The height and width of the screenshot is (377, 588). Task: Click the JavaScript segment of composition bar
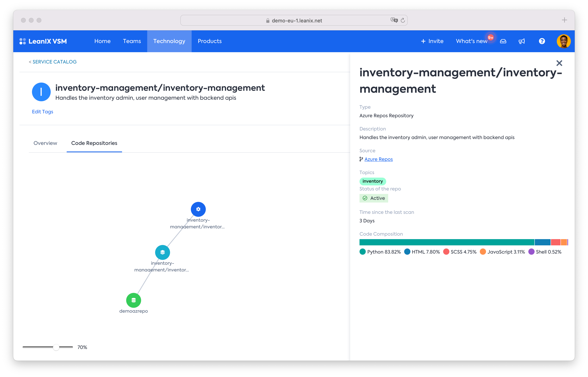pos(564,242)
